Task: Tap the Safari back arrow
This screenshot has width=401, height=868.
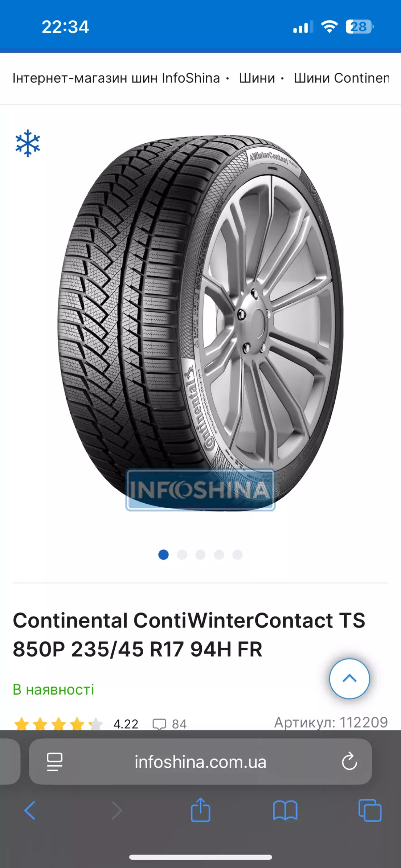Action: 30,810
